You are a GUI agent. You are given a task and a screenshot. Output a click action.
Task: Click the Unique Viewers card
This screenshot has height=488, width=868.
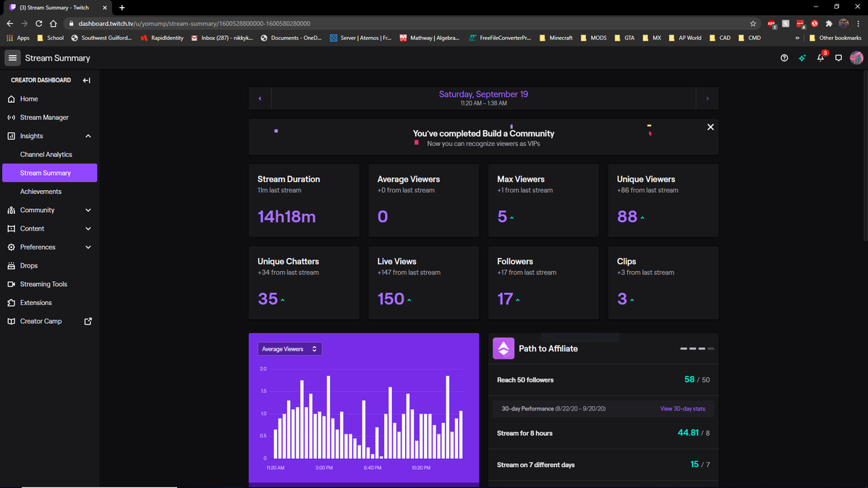(663, 200)
